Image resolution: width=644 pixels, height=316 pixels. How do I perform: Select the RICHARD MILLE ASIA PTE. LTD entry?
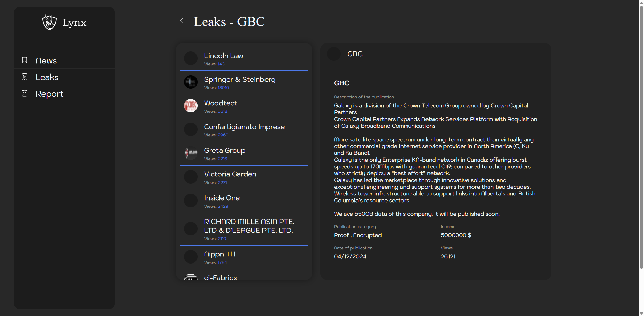[x=249, y=226]
